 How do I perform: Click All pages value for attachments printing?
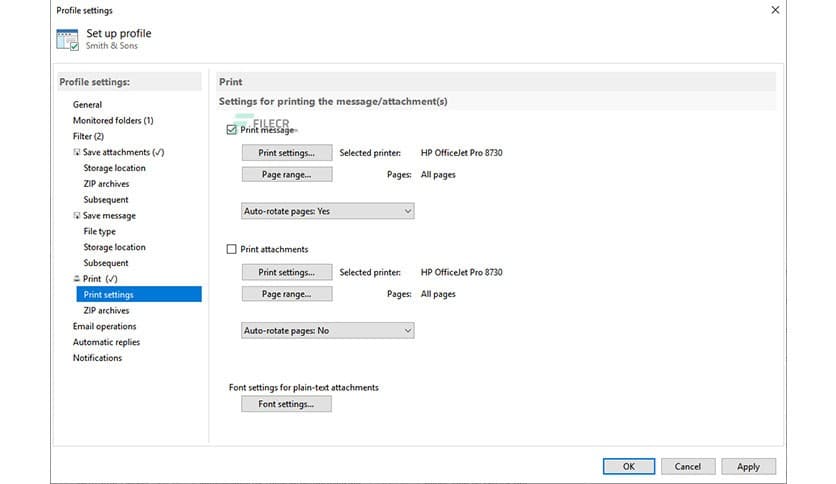click(x=438, y=294)
